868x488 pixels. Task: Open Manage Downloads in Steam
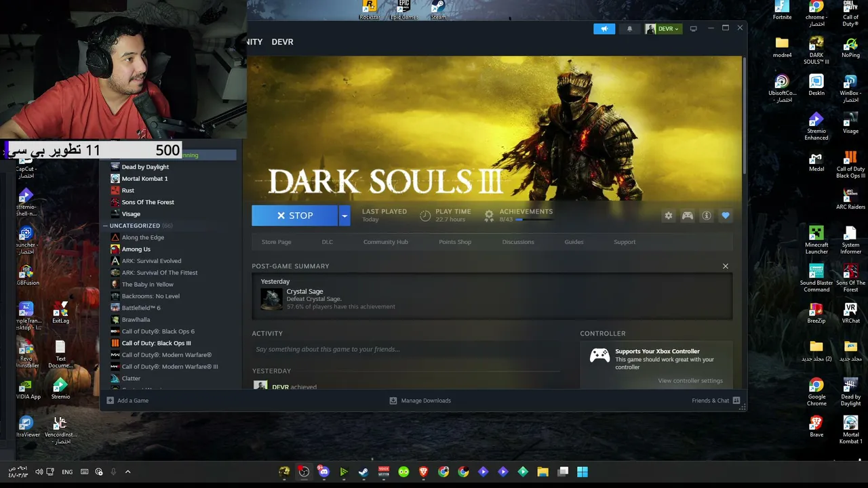click(420, 401)
